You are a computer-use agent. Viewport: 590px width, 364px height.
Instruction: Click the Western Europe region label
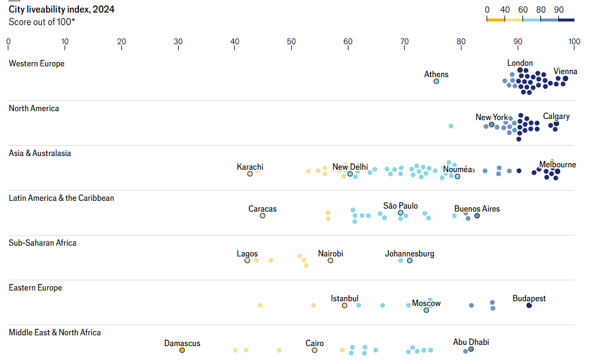[36, 63]
